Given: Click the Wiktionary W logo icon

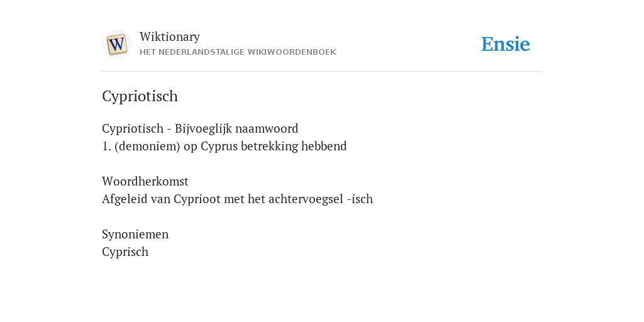Looking at the screenshot, I should [116, 45].
